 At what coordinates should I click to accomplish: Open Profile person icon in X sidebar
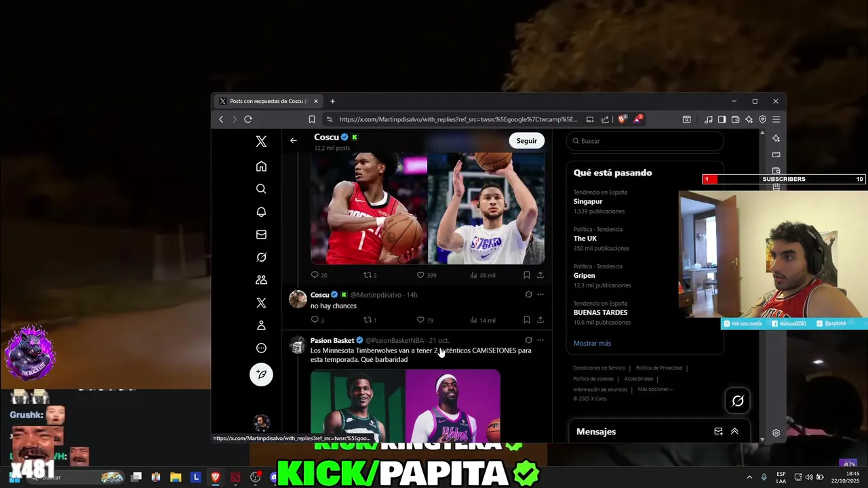point(261,325)
